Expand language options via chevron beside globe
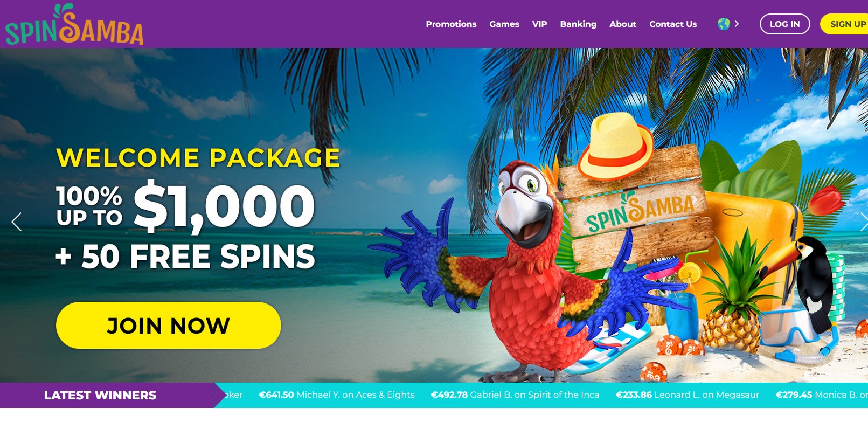868x422 pixels. point(737,24)
